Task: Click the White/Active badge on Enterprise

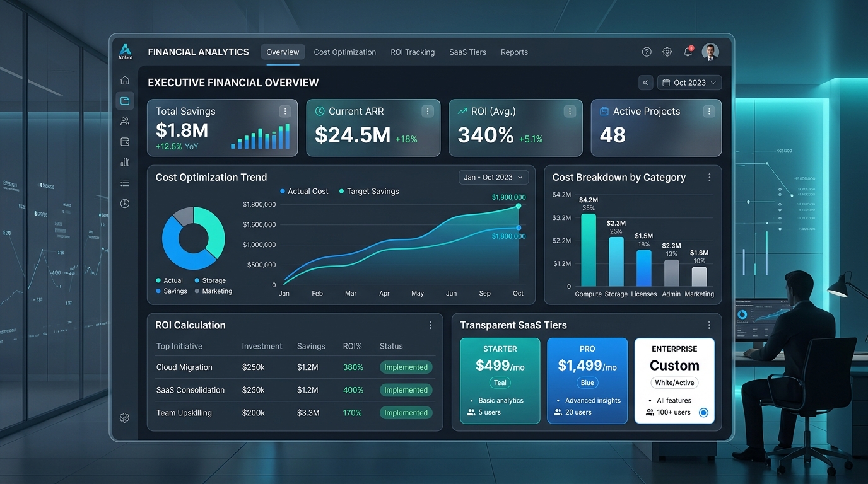Action: [x=674, y=383]
